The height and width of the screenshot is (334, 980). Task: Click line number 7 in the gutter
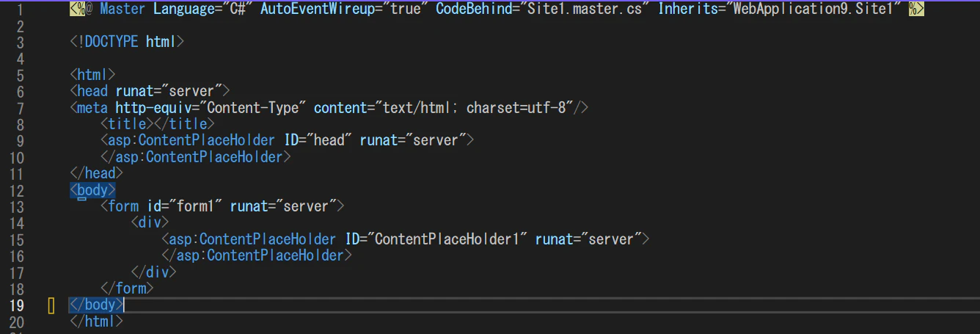[x=20, y=108]
